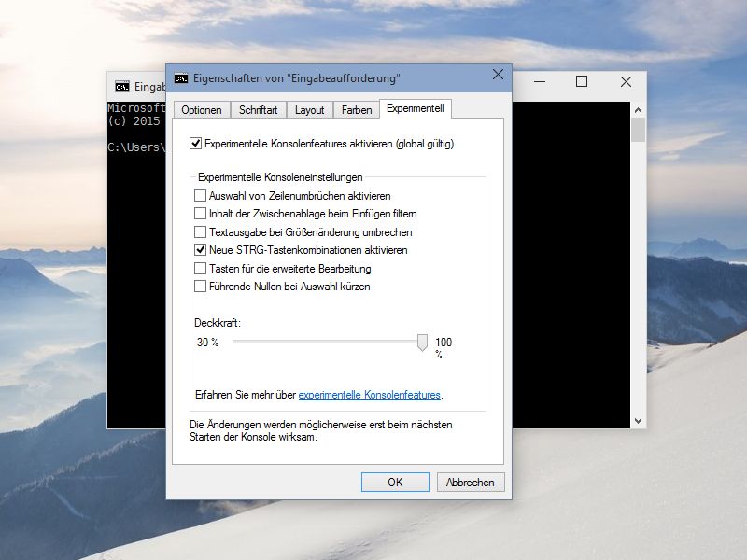Open the experimentelle Konsolenfeatures link

(369, 395)
